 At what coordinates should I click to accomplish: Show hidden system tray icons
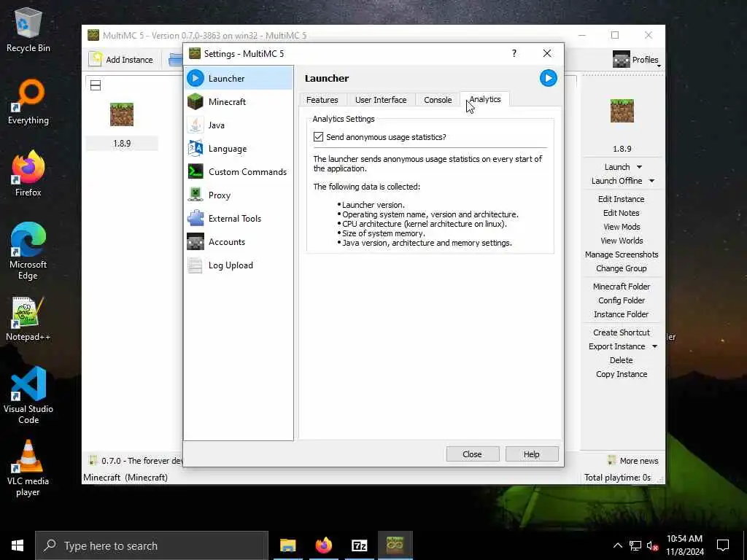[x=617, y=545]
